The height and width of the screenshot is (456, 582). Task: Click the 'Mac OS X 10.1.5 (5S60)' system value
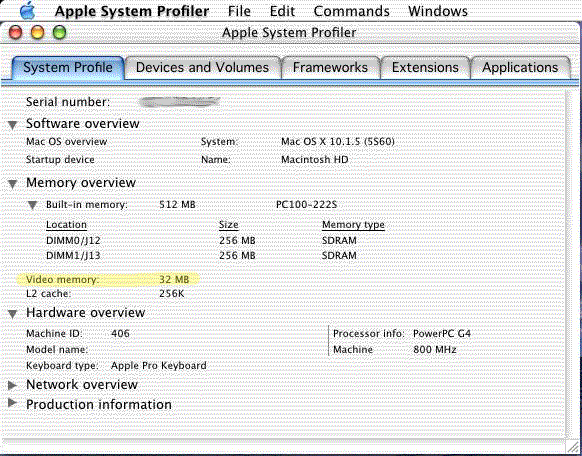[338, 142]
